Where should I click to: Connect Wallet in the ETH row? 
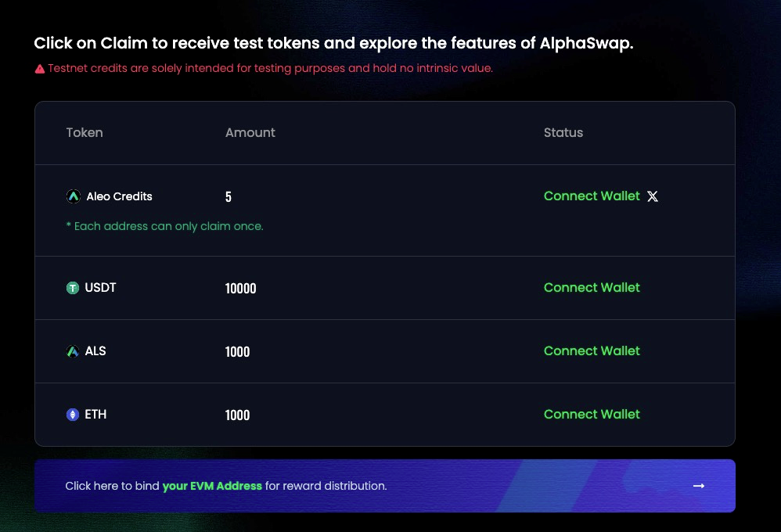[592, 414]
